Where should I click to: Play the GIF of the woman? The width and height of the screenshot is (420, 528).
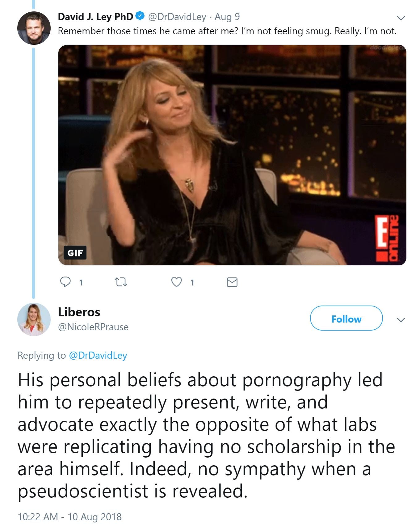tap(232, 155)
